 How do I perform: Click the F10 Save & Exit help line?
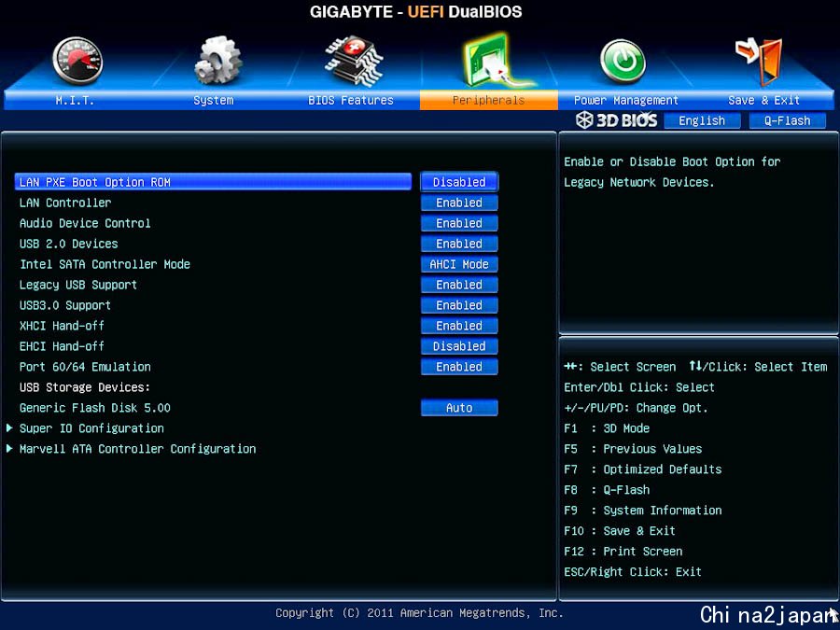coord(620,531)
